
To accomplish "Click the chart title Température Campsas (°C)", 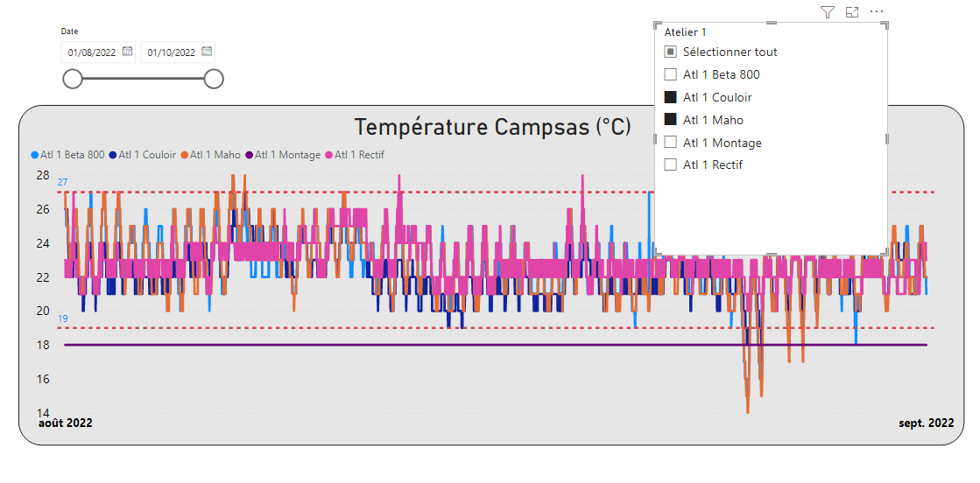I will [492, 128].
